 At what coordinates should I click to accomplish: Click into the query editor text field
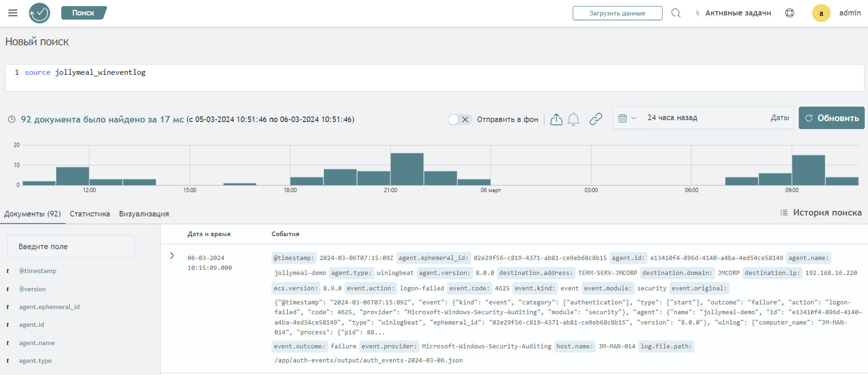tap(434, 78)
